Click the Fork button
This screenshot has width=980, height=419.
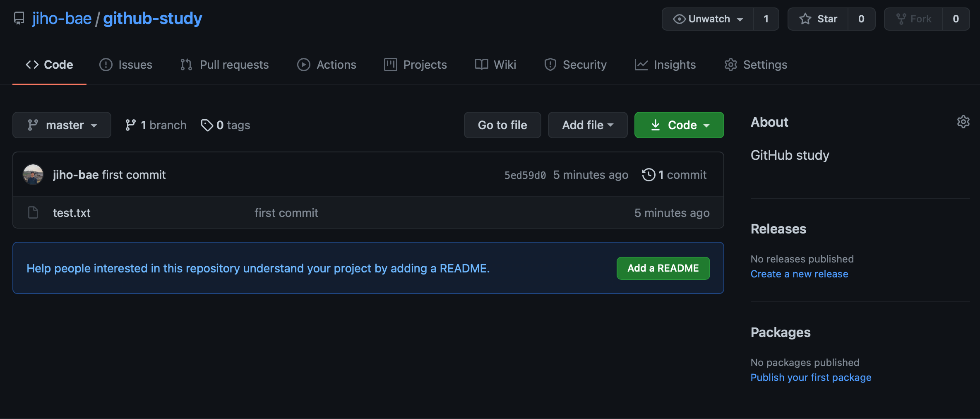click(x=913, y=19)
